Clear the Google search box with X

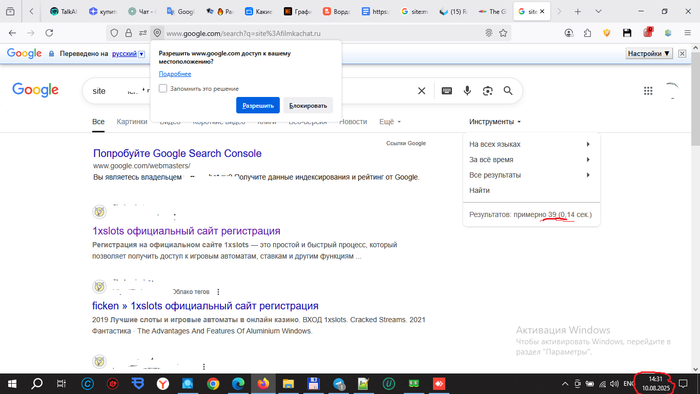tap(421, 91)
